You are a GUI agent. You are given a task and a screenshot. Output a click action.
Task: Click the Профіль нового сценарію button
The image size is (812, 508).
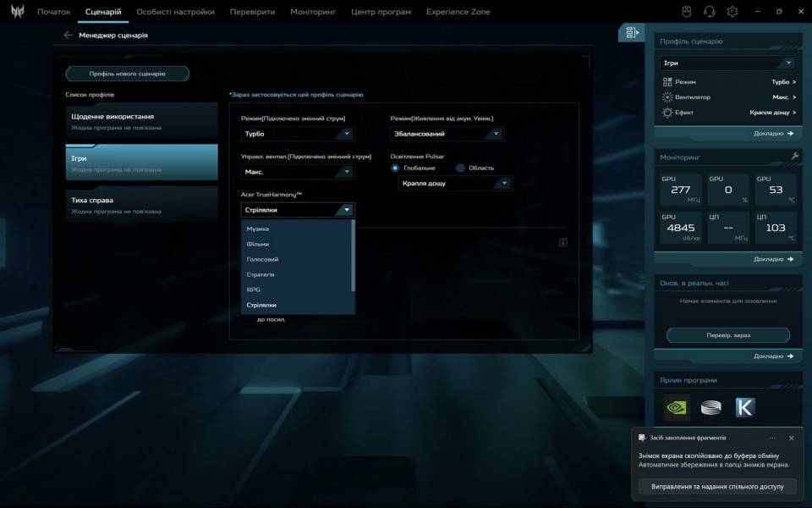[x=128, y=74]
